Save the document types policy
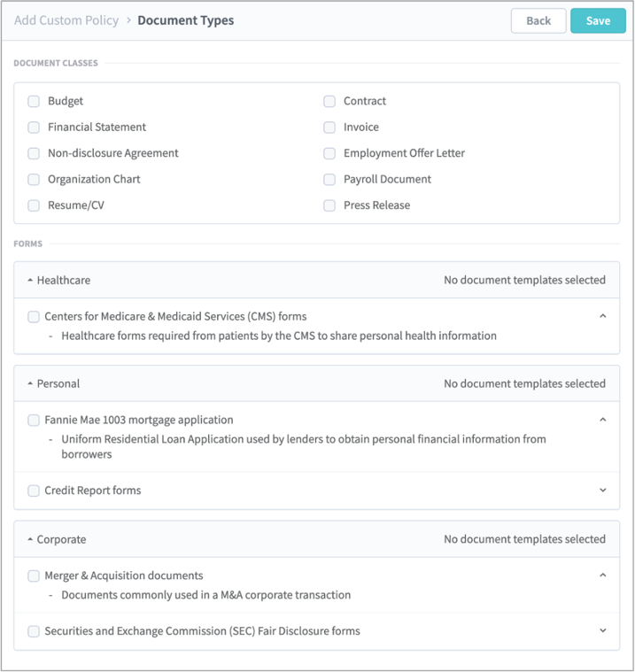Image resolution: width=635 pixels, height=672 pixels. coord(598,20)
